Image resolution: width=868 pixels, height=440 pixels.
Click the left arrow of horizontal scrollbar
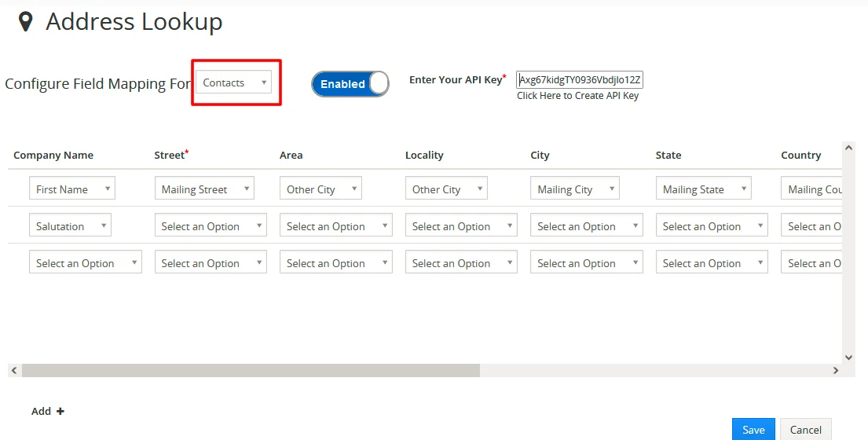[14, 370]
